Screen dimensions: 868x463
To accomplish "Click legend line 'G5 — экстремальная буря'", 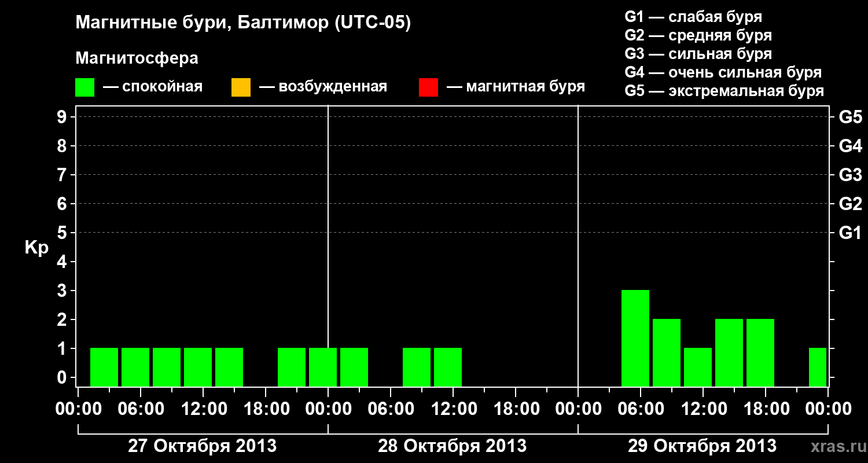I will tap(724, 91).
